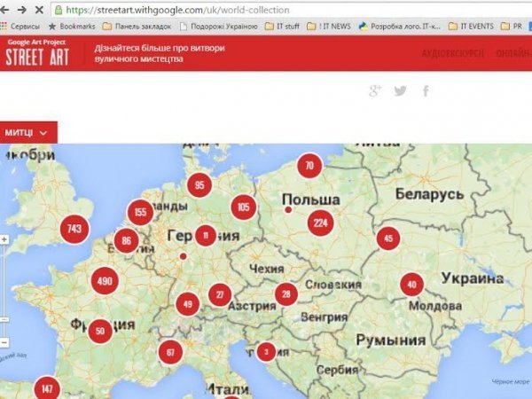This screenshot has width=532, height=399.
Task: Zoom in the map with plus button
Action: point(4,239)
